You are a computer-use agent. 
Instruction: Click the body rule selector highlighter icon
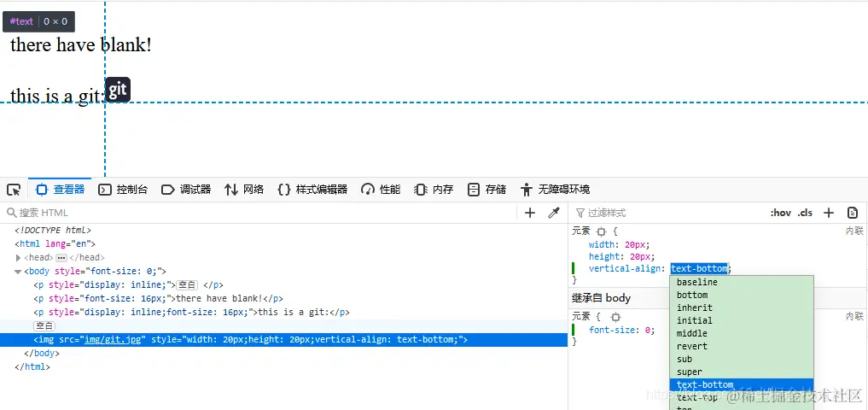[x=615, y=317]
